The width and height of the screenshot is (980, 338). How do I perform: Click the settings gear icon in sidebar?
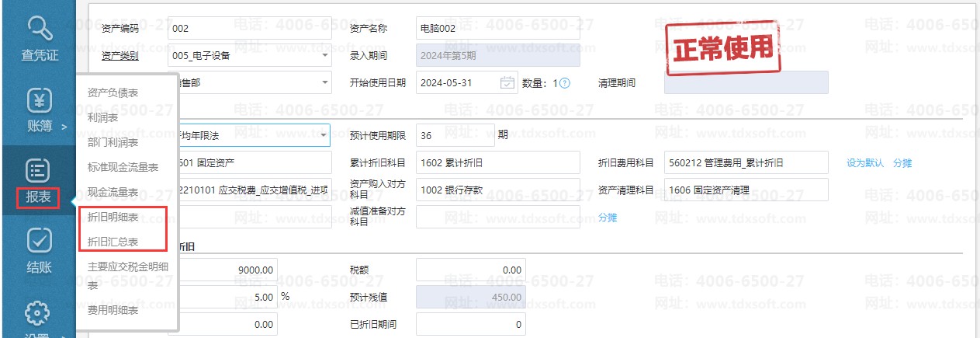[x=38, y=313]
